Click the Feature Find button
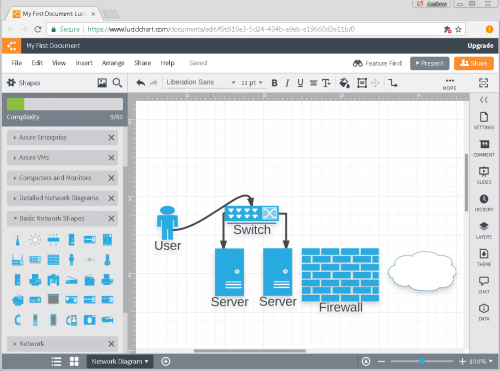This screenshot has width=500, height=371. pos(377,63)
